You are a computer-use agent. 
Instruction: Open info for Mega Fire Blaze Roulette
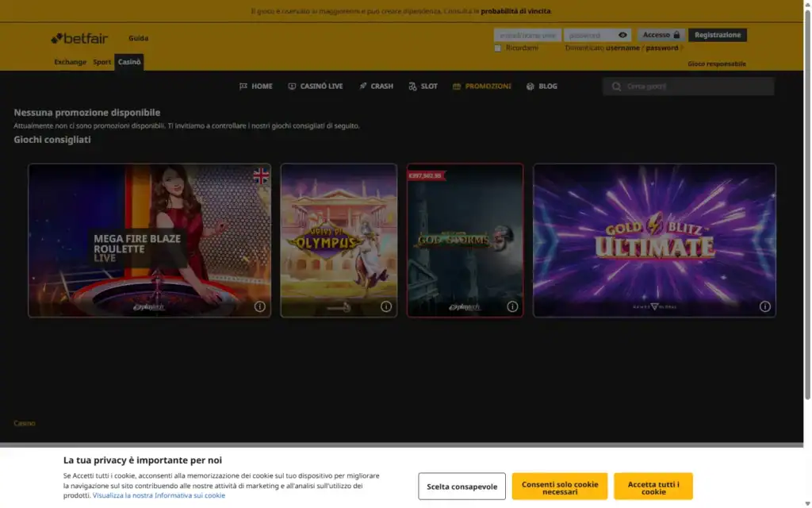260,307
